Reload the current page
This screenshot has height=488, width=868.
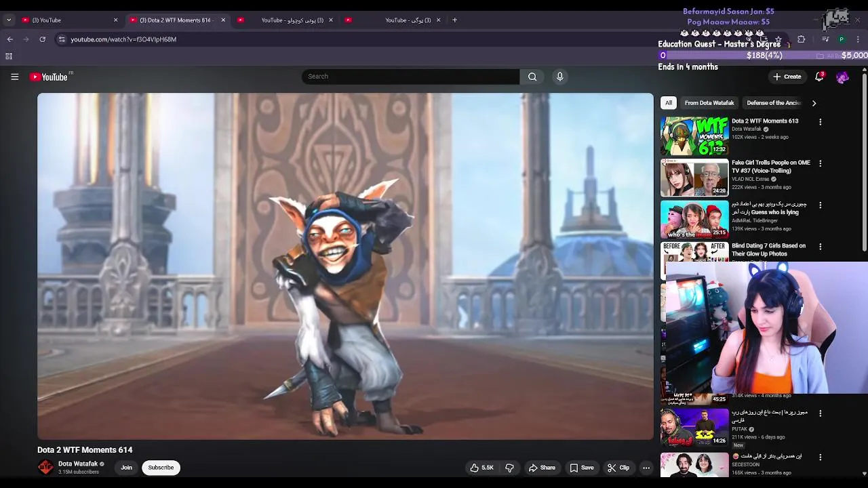coord(42,39)
